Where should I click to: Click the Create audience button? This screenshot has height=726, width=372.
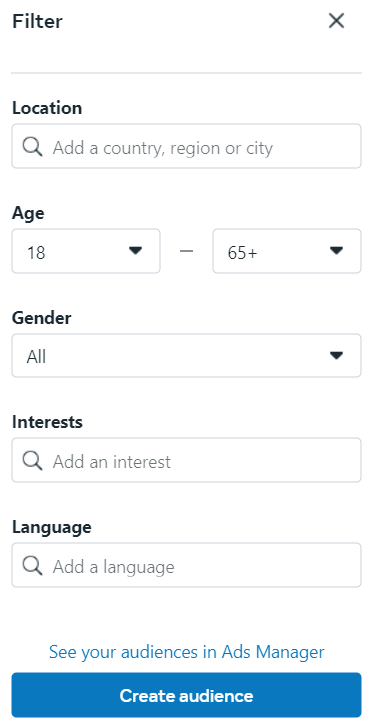tap(186, 695)
